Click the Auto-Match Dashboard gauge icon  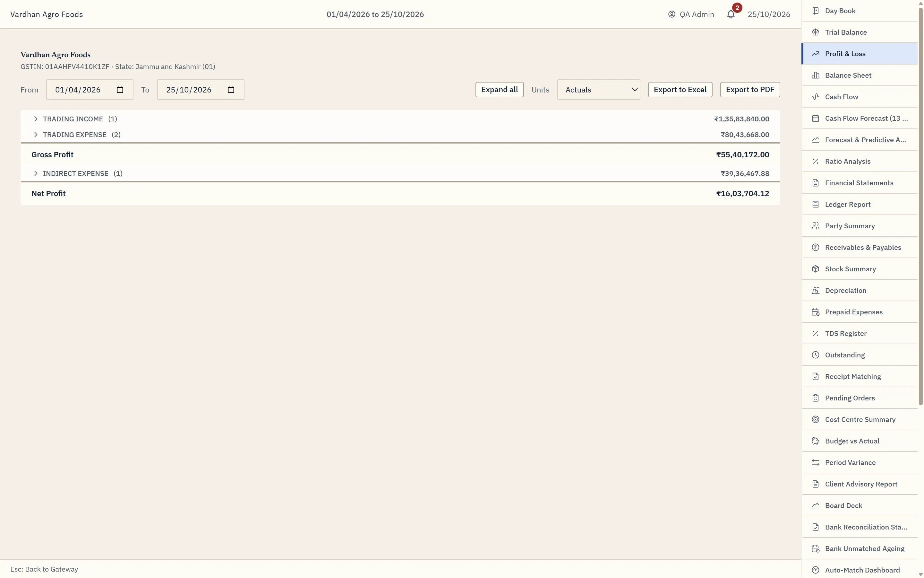tap(816, 570)
